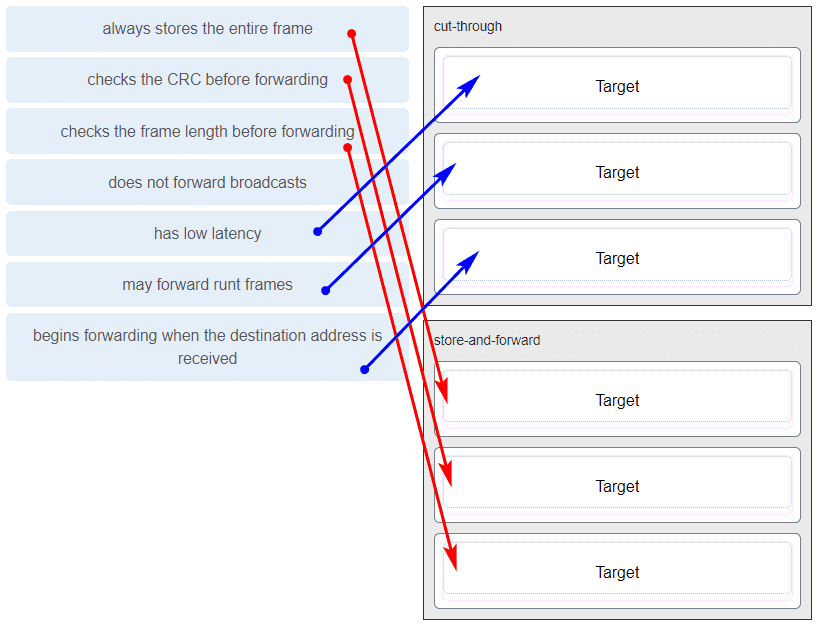Click the cut-through group label
820x628 pixels.
point(468,26)
